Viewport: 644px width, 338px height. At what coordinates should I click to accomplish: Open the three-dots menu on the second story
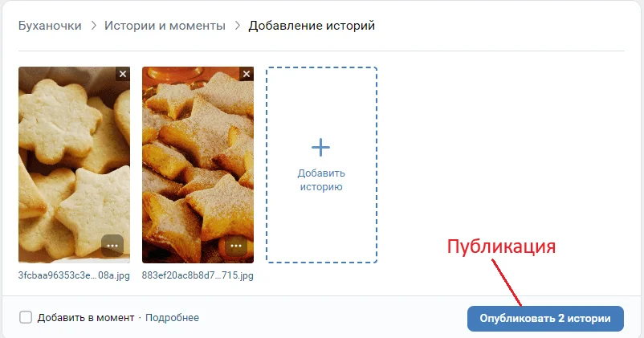tap(236, 245)
